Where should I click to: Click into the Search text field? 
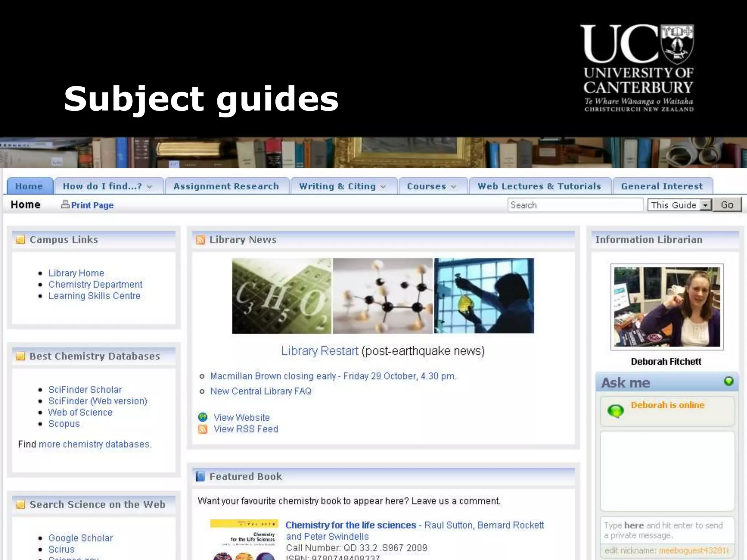[575, 205]
